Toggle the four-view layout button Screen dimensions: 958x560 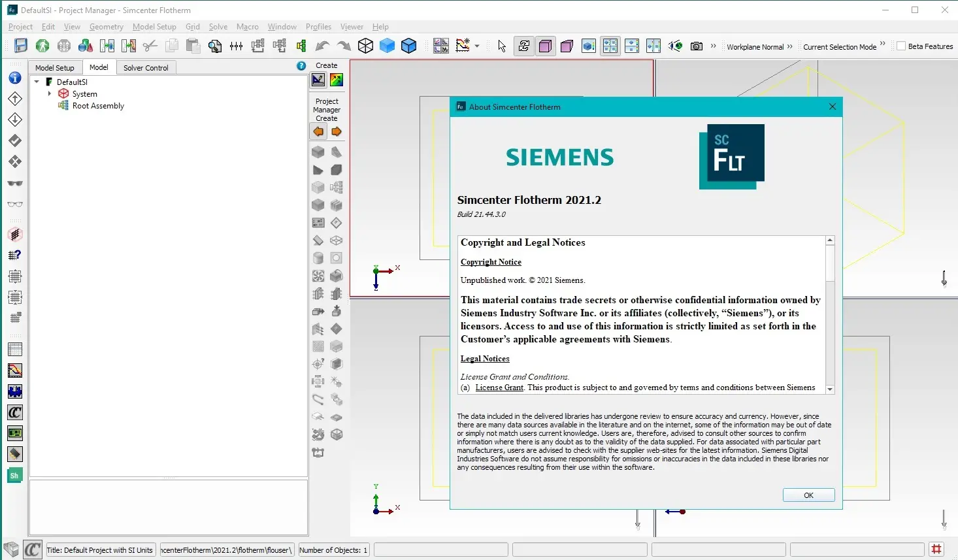pyautogui.click(x=610, y=46)
